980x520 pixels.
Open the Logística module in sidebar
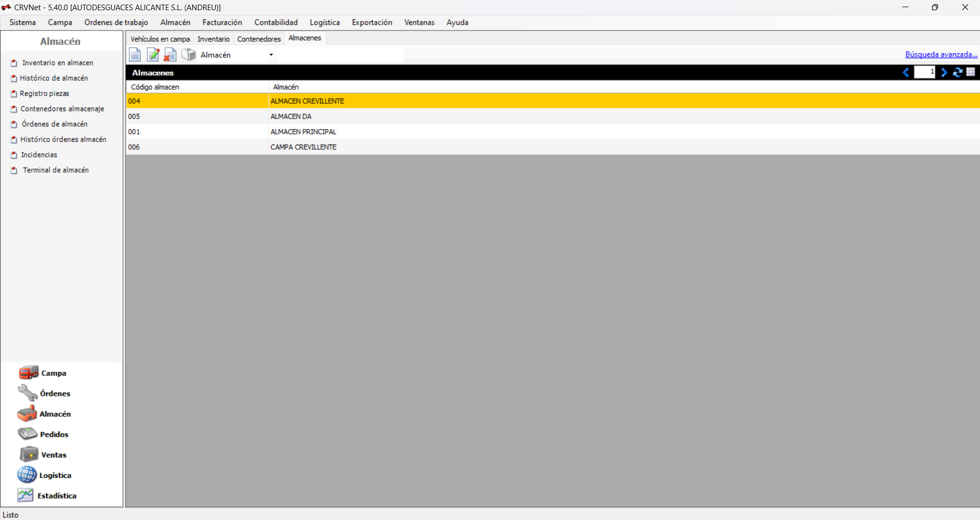(55, 475)
